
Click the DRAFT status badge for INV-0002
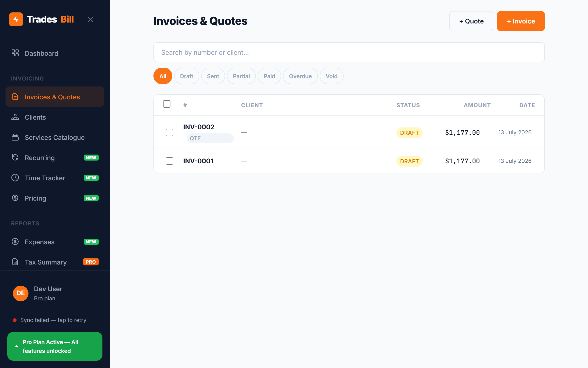point(409,133)
